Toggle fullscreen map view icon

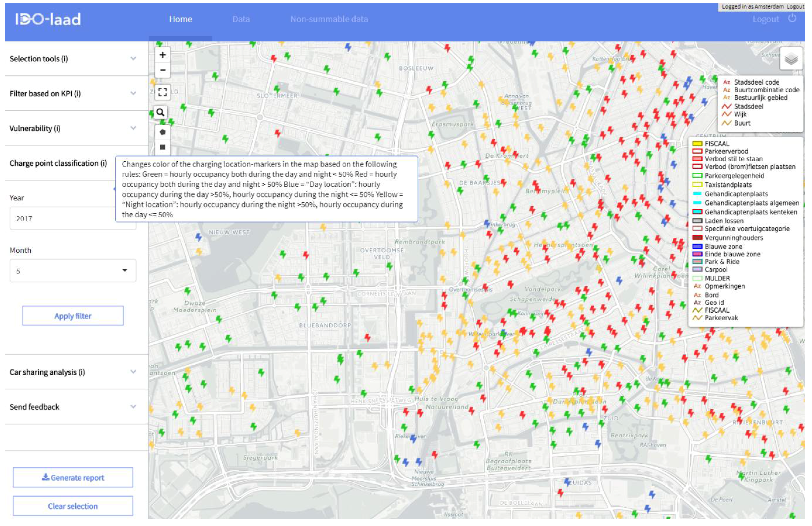click(163, 92)
